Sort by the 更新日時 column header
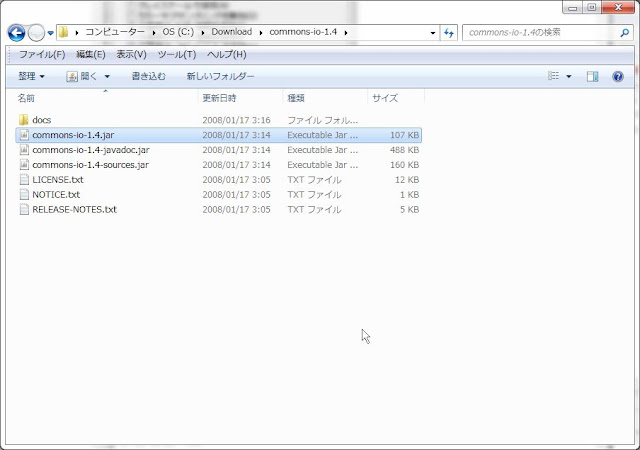The image size is (640, 450). click(241, 98)
